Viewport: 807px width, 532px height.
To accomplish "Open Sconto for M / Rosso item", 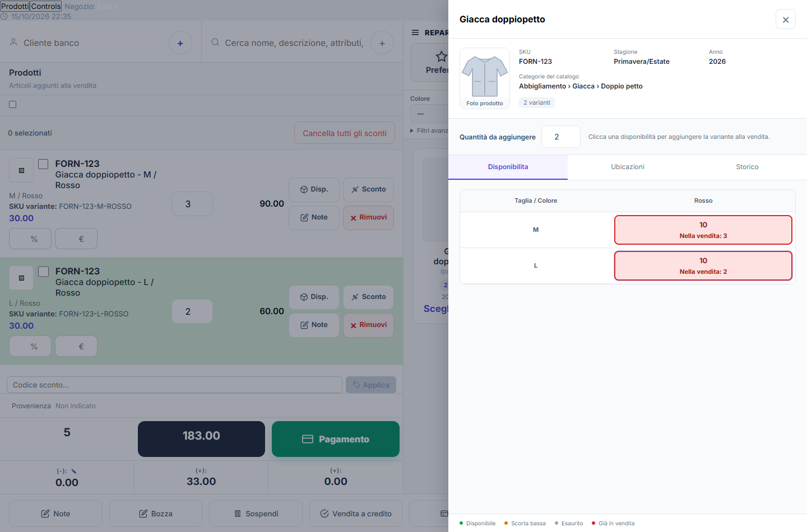I will pyautogui.click(x=368, y=189).
